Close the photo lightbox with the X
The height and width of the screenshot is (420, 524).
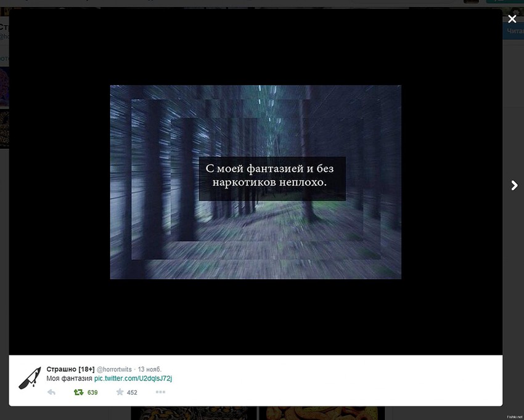click(512, 19)
